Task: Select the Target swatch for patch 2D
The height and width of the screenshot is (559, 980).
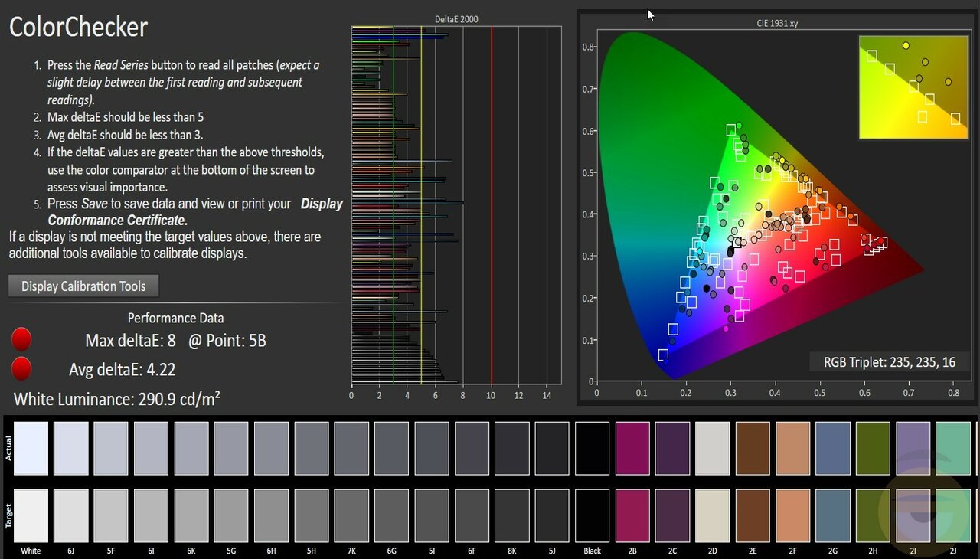Action: click(713, 516)
